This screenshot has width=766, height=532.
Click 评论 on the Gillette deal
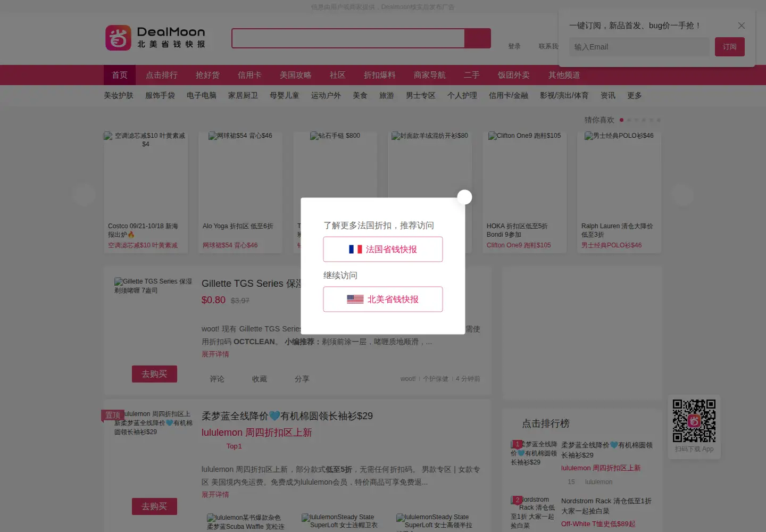coord(217,379)
